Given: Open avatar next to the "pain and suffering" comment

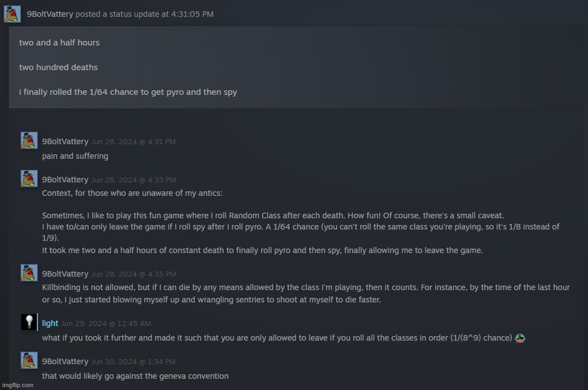Looking at the screenshot, I should point(29,141).
